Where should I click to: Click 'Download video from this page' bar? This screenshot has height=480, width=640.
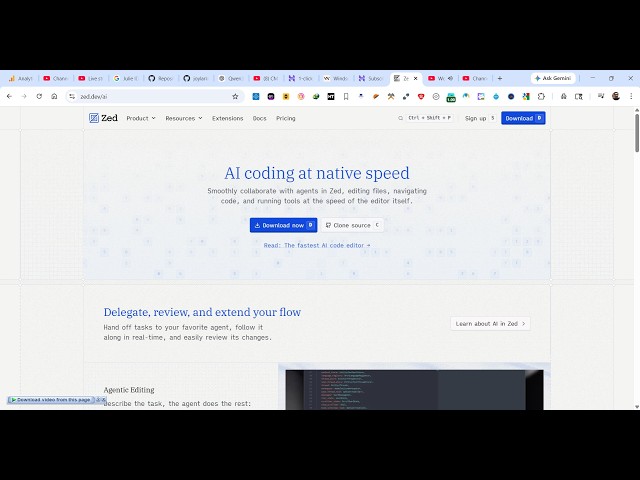tap(51, 400)
